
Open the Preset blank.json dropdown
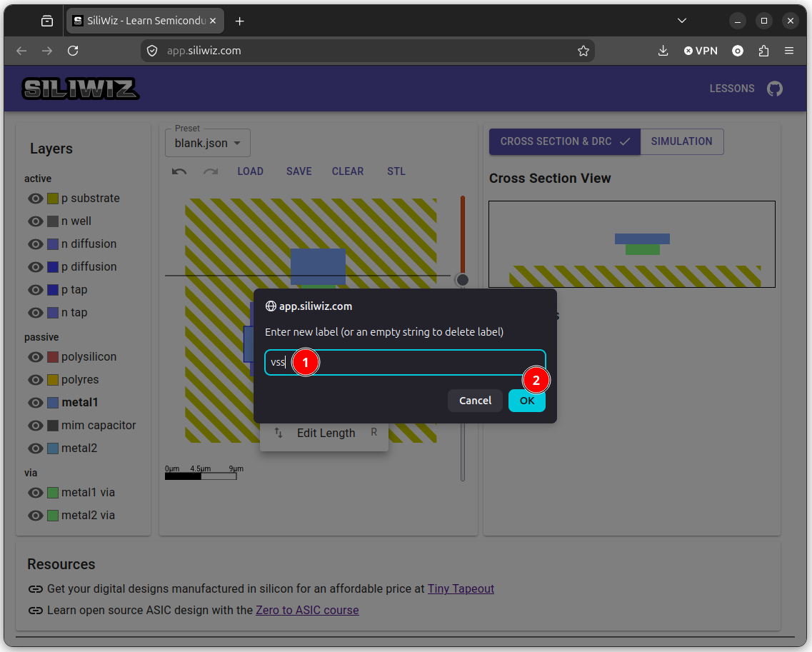(x=208, y=143)
